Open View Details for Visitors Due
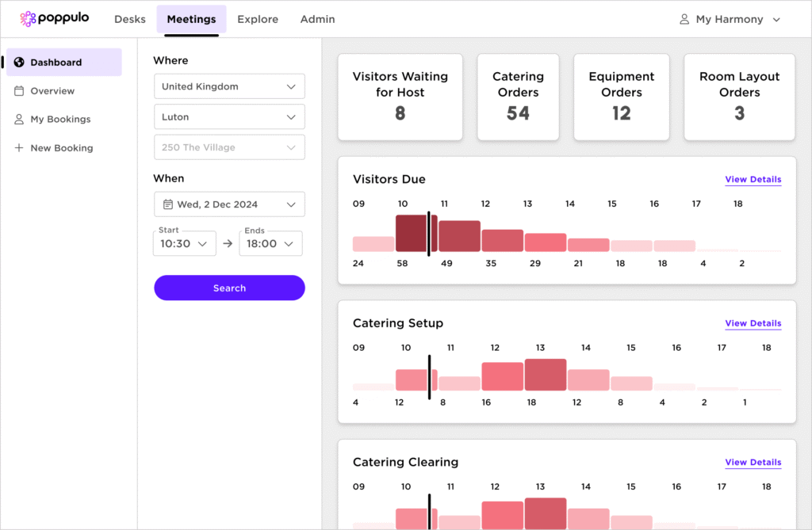Viewport: 812px width, 530px height. (753, 180)
